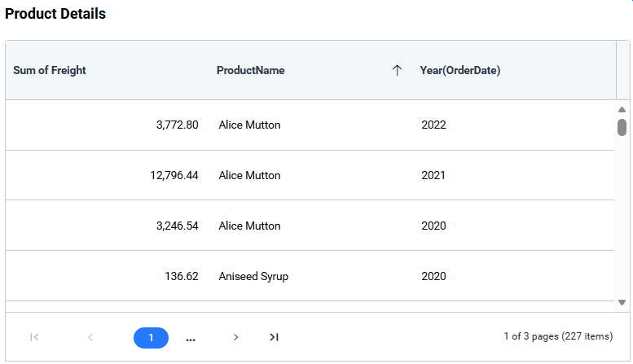Screen dimensions: 633x364
Task: Sort by ProductName column header
Action: point(251,71)
